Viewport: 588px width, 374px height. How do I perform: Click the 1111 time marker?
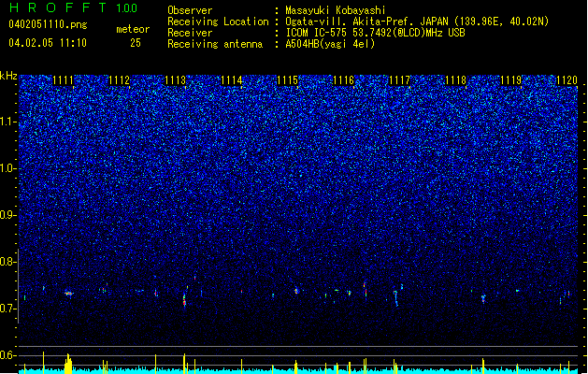click(x=63, y=79)
